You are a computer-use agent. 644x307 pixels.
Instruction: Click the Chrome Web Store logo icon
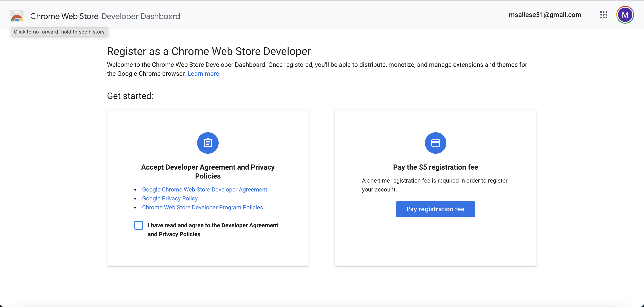coord(17,16)
